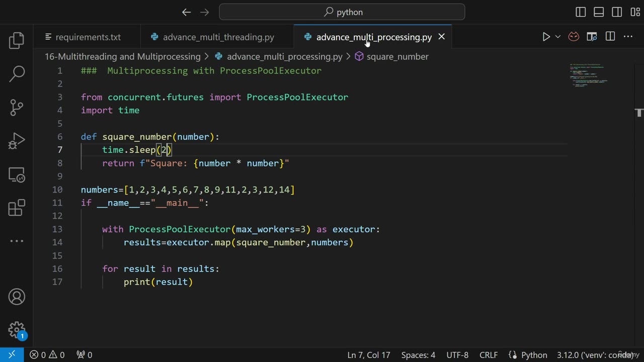The image size is (644, 362).
Task: Open the square_number breadcrumb symbol
Action: (392, 57)
